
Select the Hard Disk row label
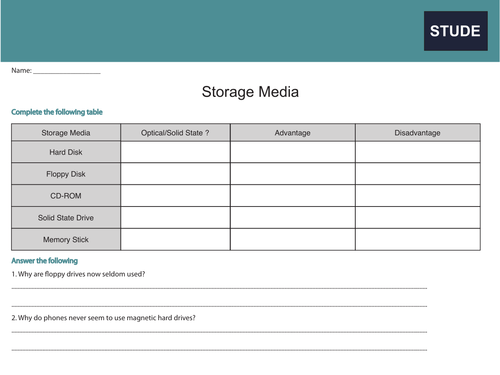66,152
